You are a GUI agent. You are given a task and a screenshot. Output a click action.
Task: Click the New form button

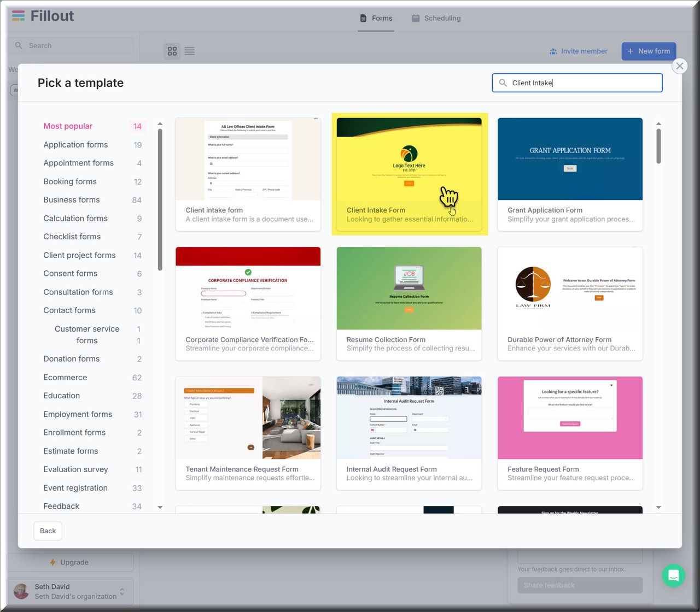(649, 51)
